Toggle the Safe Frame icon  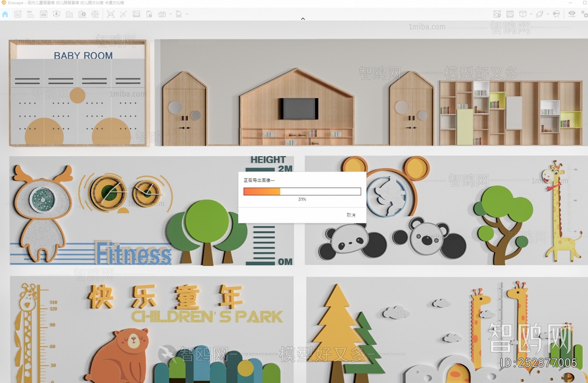(510, 14)
